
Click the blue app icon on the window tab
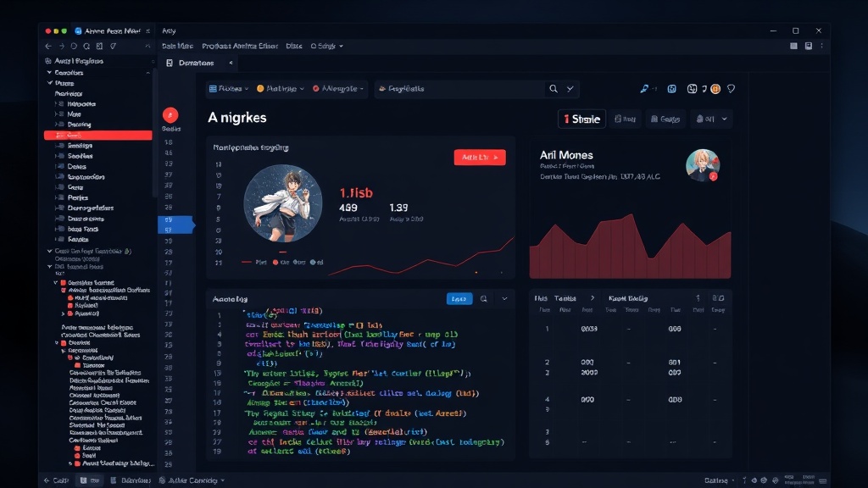[x=78, y=31]
